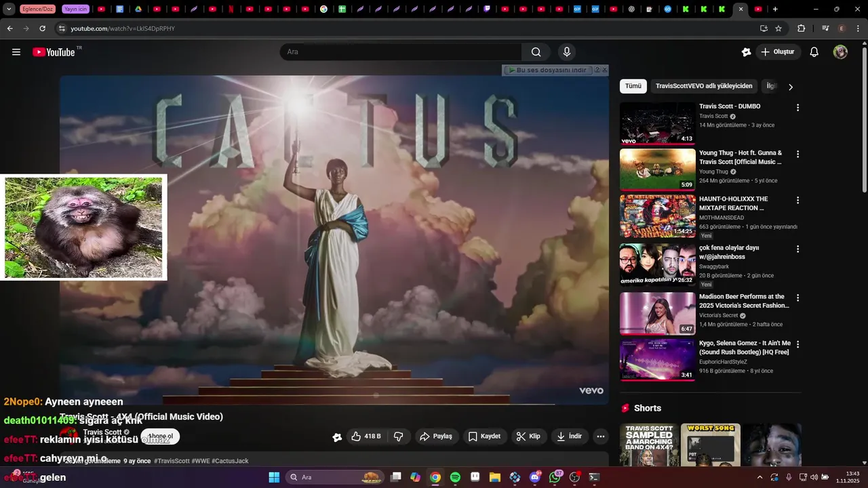868x488 pixels.
Task: Open WhatsApp from the taskbar
Action: [555, 477]
